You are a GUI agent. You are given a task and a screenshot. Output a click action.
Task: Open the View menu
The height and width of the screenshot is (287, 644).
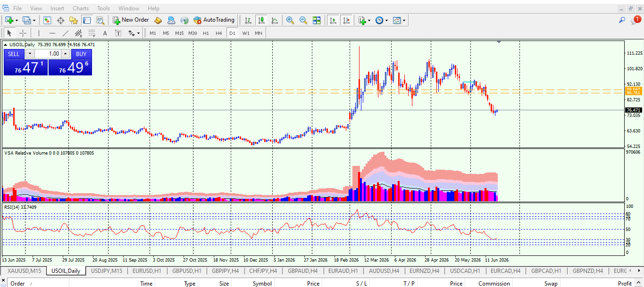click(x=36, y=8)
